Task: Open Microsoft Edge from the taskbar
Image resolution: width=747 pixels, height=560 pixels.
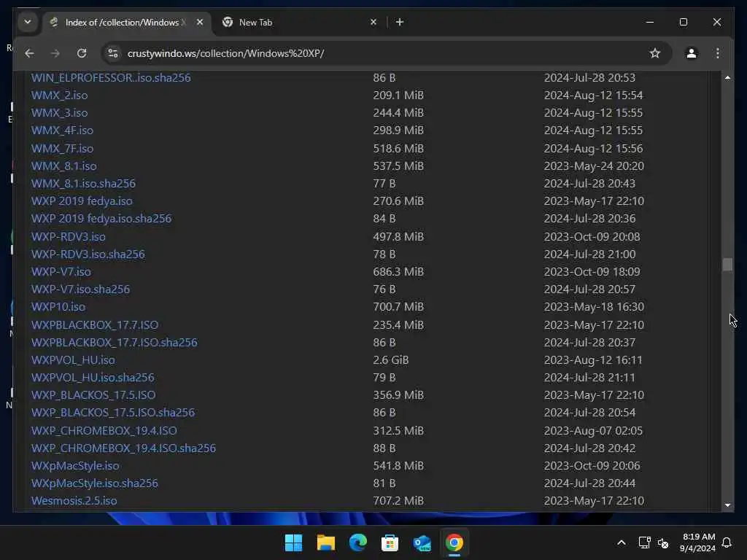Action: point(357,542)
